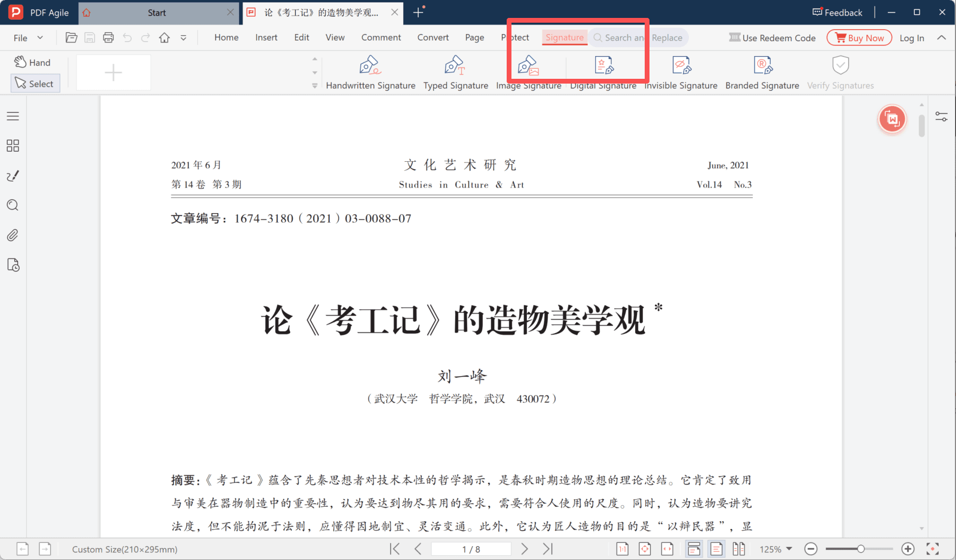The width and height of the screenshot is (956, 560).
Task: Click Use Redeem Code
Action: tap(772, 38)
